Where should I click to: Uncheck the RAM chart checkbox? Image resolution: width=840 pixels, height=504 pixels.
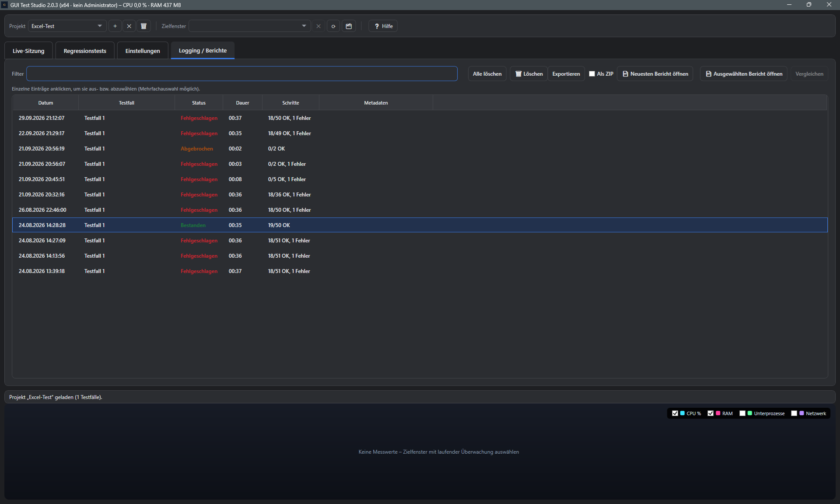[710, 413]
